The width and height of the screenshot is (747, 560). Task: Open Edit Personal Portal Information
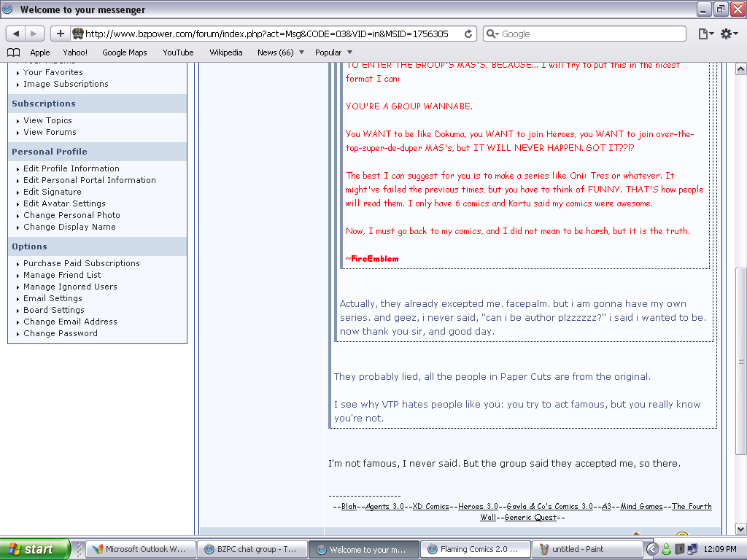(x=90, y=180)
